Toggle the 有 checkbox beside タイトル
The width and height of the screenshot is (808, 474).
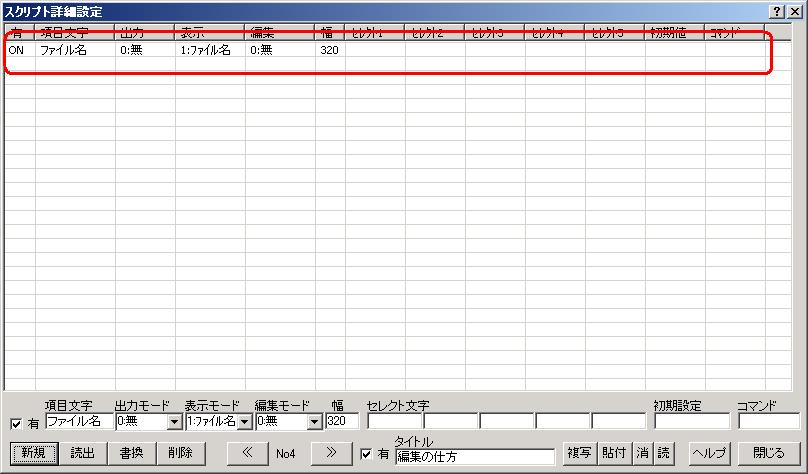pyautogui.click(x=366, y=455)
